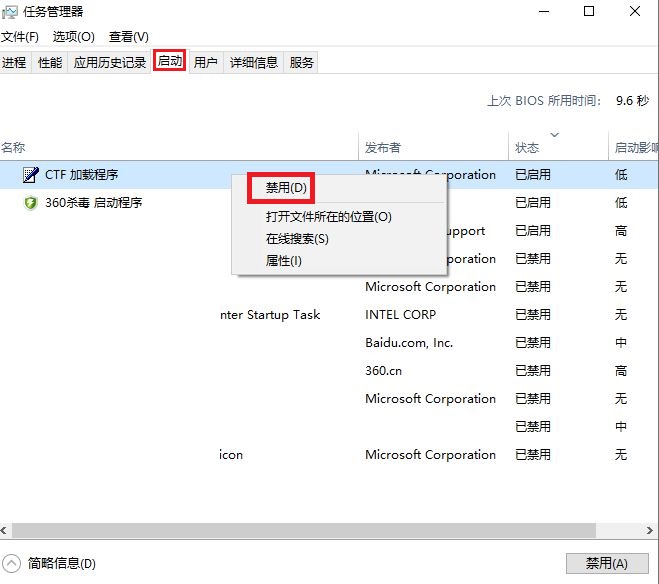Switch to the 性能 tab
This screenshot has width=659, height=584.
tap(50, 62)
